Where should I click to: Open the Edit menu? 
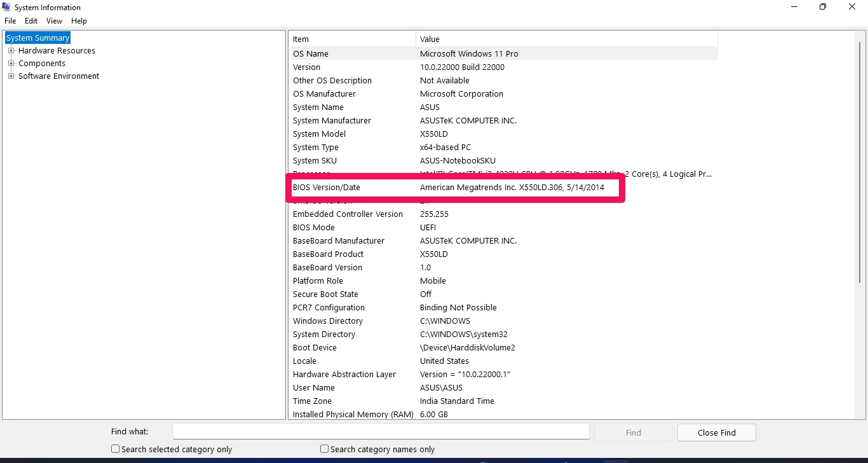[x=31, y=21]
